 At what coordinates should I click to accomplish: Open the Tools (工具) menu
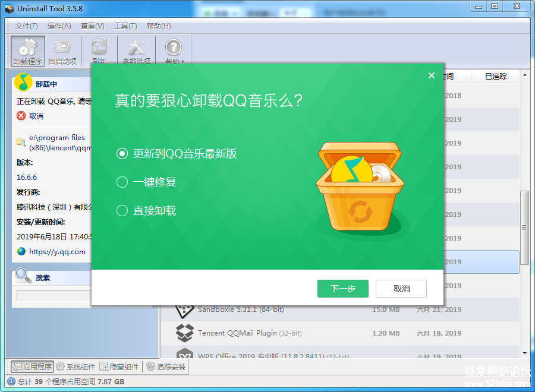pos(125,26)
